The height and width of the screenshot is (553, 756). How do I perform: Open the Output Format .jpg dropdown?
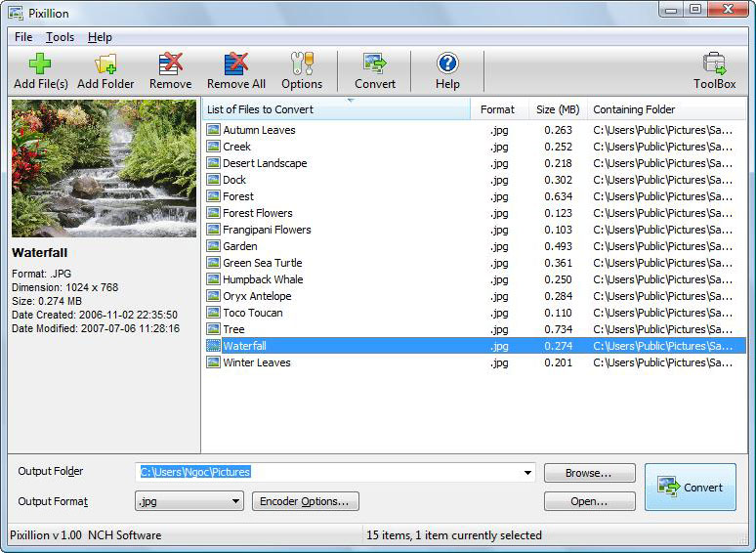[x=189, y=501]
